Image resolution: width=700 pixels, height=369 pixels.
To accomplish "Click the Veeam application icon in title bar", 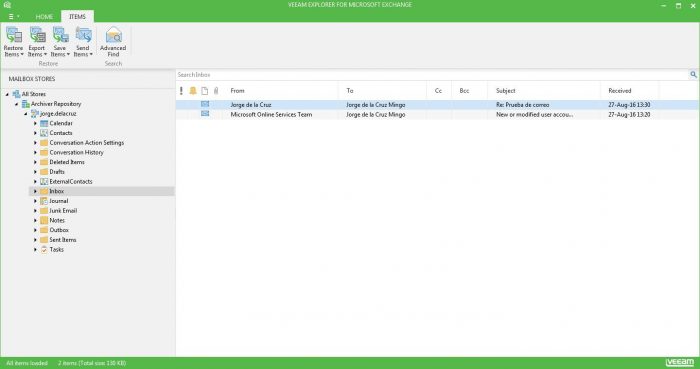I will [7, 5].
